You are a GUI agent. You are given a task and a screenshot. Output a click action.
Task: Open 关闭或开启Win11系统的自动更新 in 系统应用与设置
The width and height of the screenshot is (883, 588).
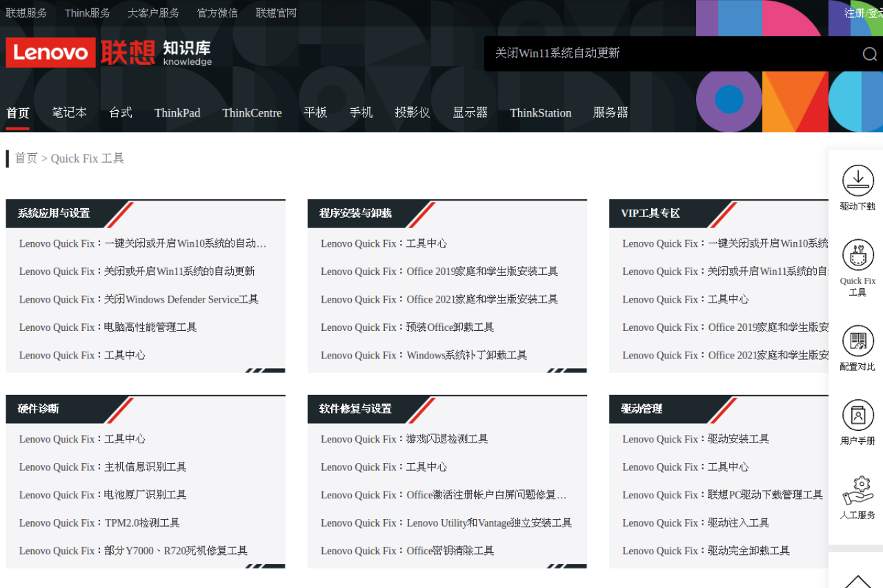[137, 272]
